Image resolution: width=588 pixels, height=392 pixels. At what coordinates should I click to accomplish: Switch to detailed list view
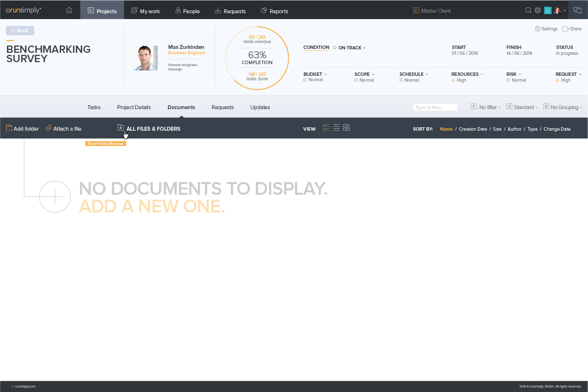pos(326,128)
